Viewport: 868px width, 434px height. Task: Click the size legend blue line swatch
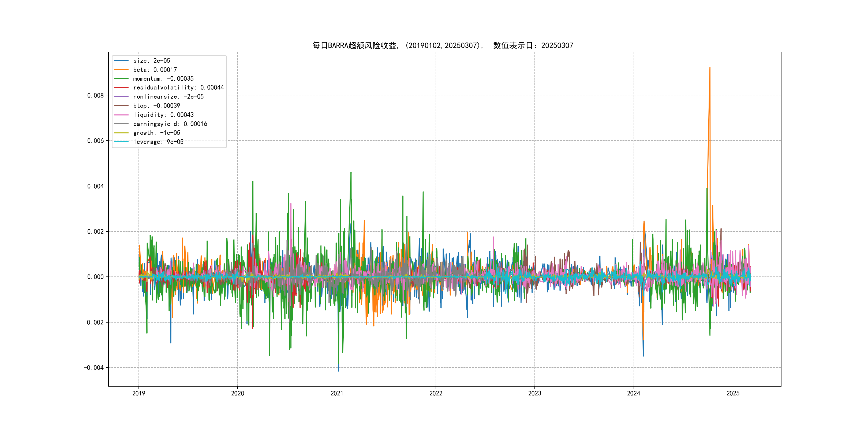coord(121,61)
